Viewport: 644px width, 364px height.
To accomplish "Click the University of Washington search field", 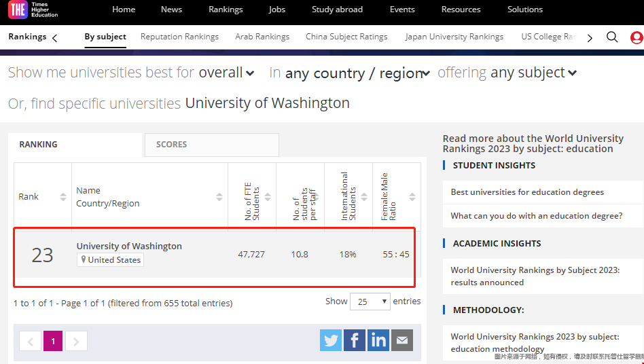I will (268, 103).
